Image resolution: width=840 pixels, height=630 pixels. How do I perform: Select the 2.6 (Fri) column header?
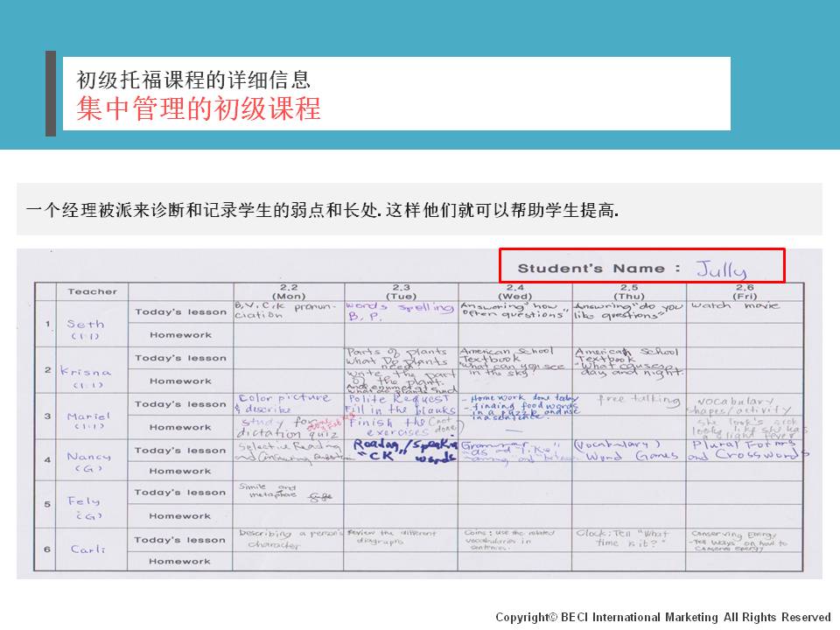(743, 291)
